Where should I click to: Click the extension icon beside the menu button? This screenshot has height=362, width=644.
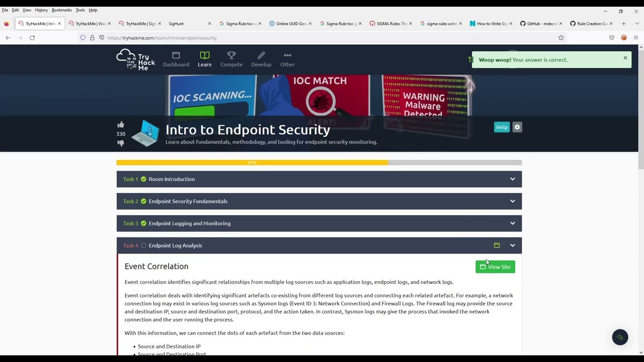pyautogui.click(x=624, y=38)
